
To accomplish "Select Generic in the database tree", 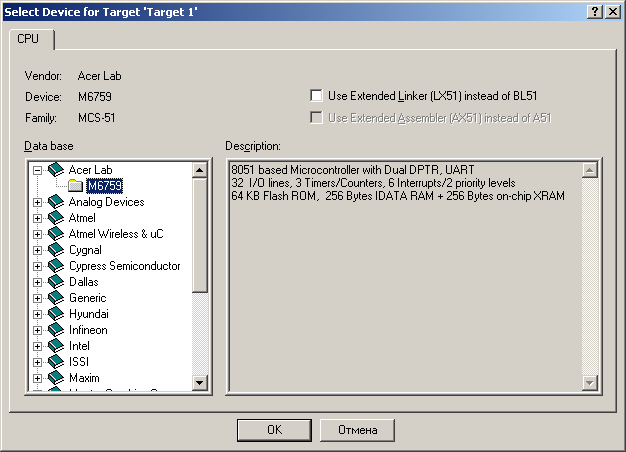I will pyautogui.click(x=88, y=297).
